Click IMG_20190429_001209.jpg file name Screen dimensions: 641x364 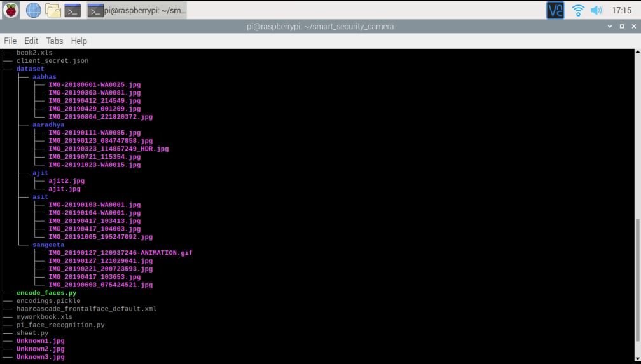point(94,109)
